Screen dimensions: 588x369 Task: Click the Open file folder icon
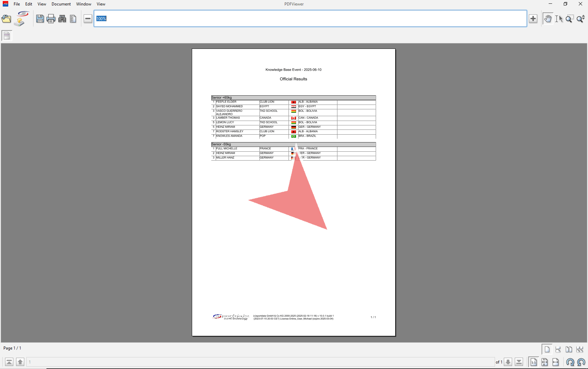(6, 19)
